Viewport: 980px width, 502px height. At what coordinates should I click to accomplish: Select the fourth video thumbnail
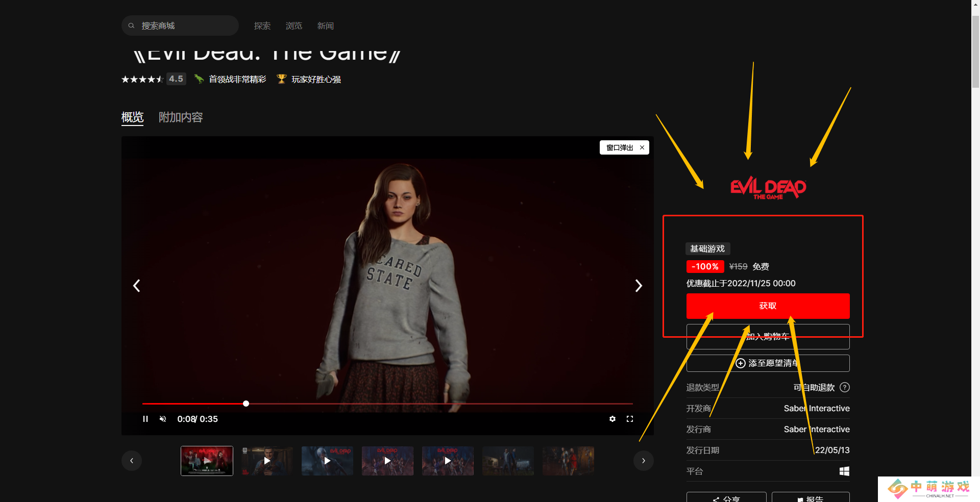pyautogui.click(x=387, y=461)
